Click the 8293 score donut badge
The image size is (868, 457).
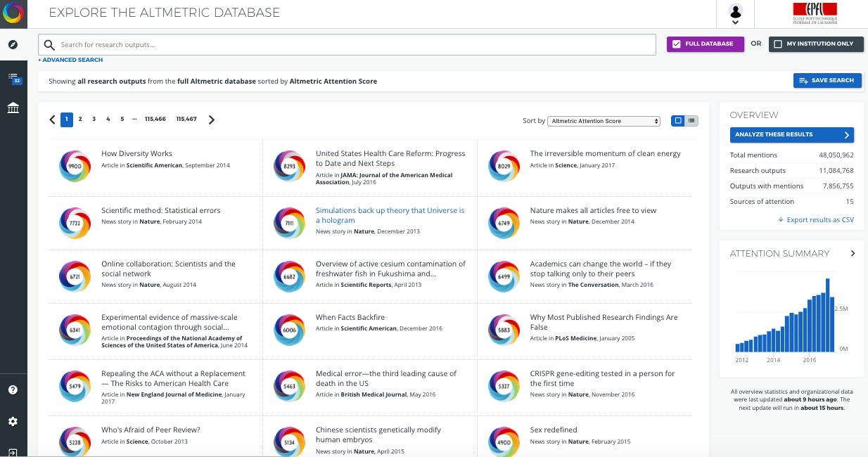(289, 166)
